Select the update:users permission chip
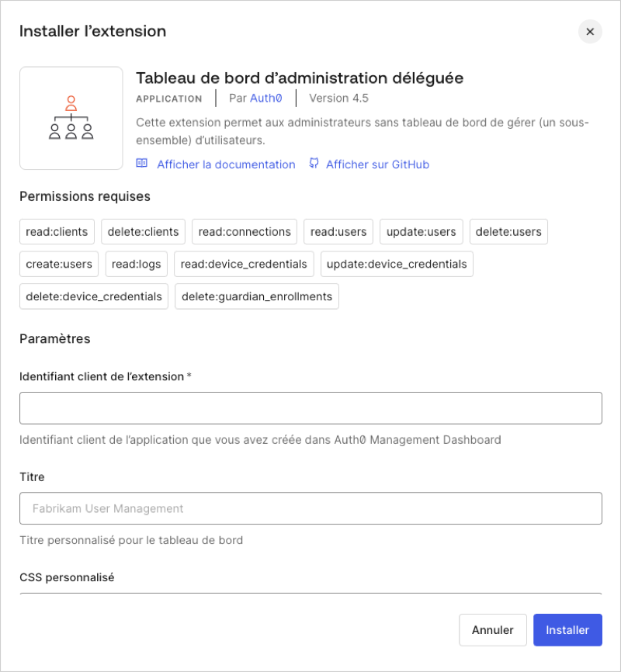The height and width of the screenshot is (672, 621). click(421, 231)
